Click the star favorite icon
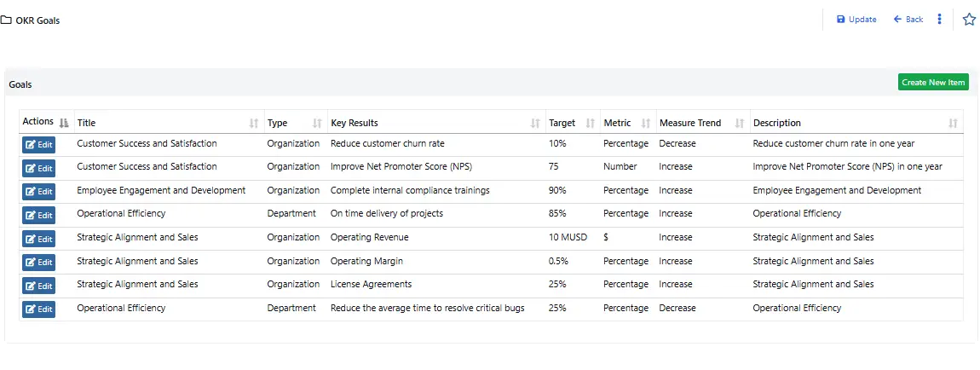980x370 pixels. tap(969, 20)
